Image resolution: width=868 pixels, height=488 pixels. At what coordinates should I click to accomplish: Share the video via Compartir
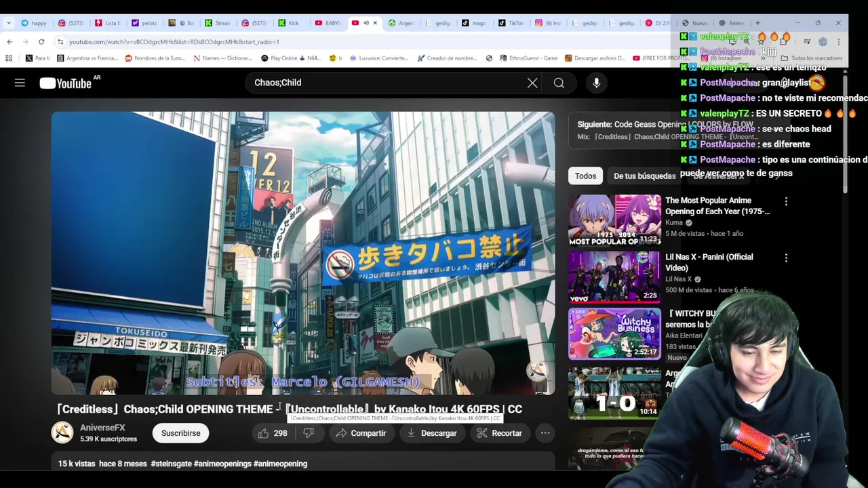click(x=361, y=433)
